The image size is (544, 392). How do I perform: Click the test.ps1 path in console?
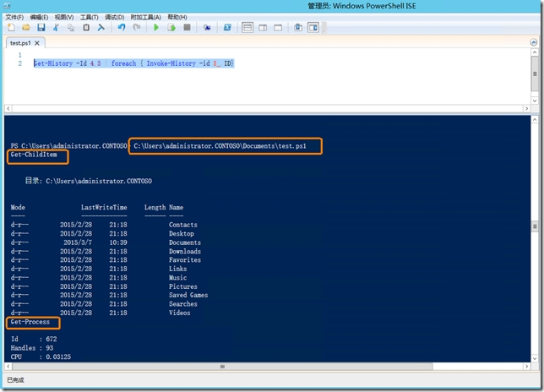220,146
